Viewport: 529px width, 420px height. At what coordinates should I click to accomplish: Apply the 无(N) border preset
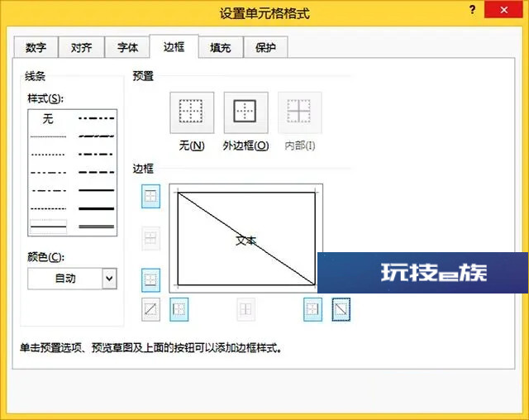click(x=192, y=112)
